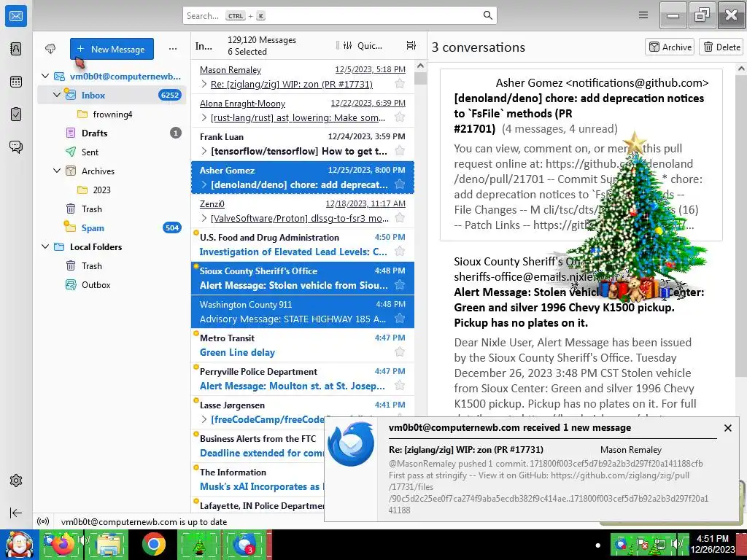747x560 pixels.
Task: Star the Mason Remaley message
Action: (x=400, y=84)
